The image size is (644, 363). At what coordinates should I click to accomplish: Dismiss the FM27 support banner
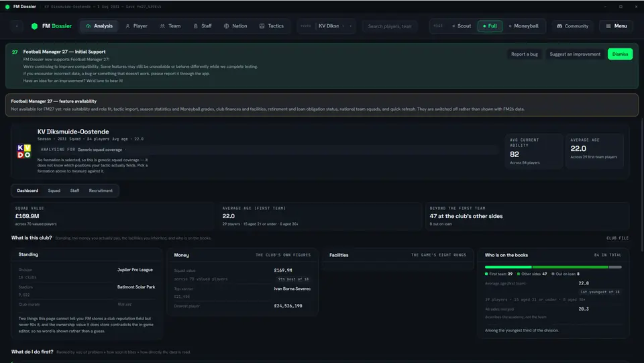click(x=620, y=54)
